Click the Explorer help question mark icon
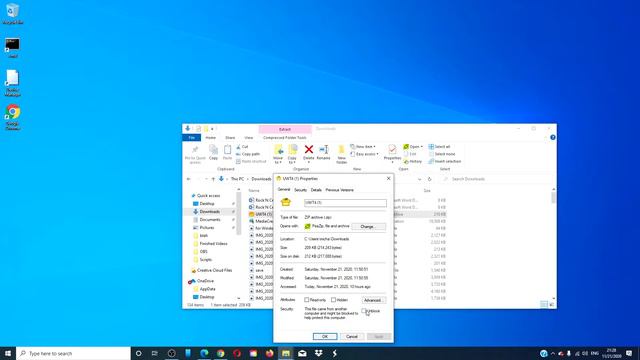Viewport: 640px width, 360px height. pyautogui.click(x=553, y=138)
